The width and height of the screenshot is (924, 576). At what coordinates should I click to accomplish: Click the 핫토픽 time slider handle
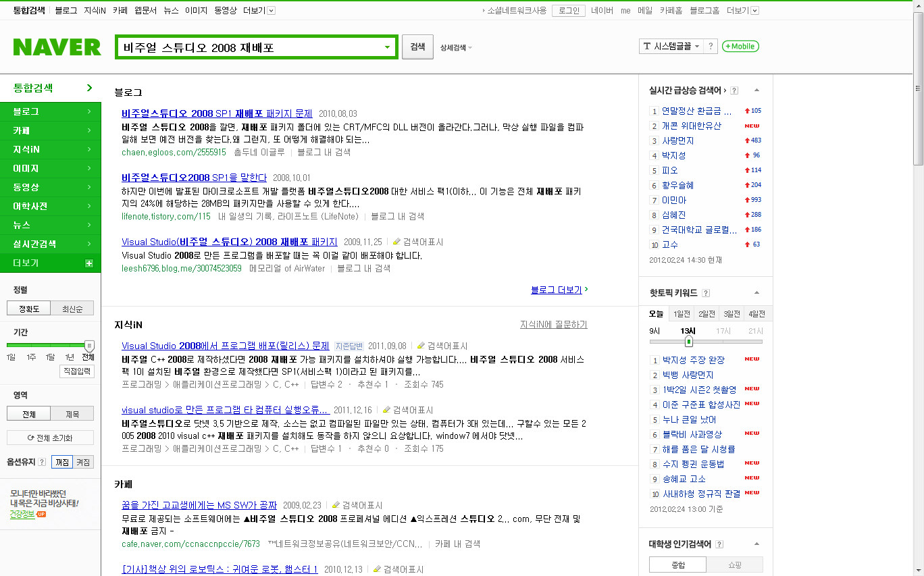point(688,342)
